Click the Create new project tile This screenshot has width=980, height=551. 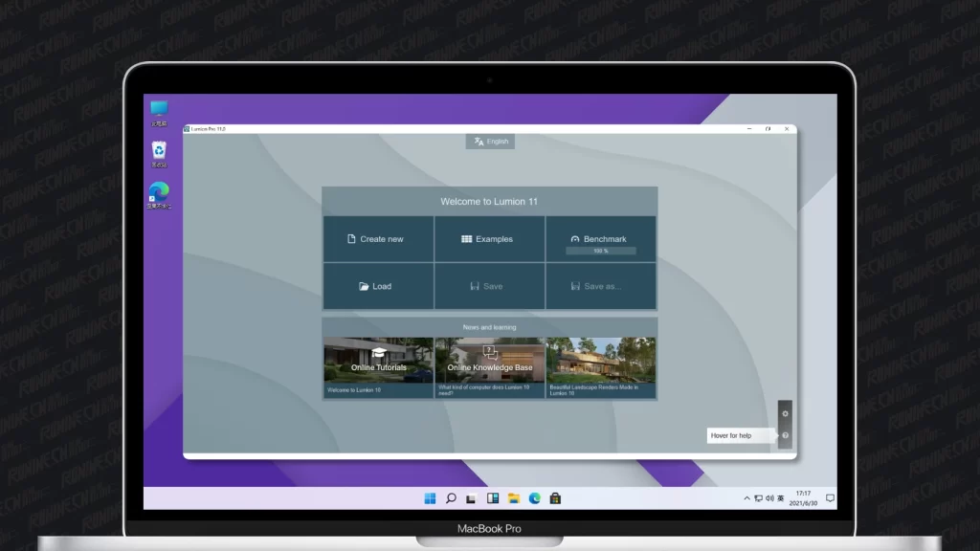point(378,239)
